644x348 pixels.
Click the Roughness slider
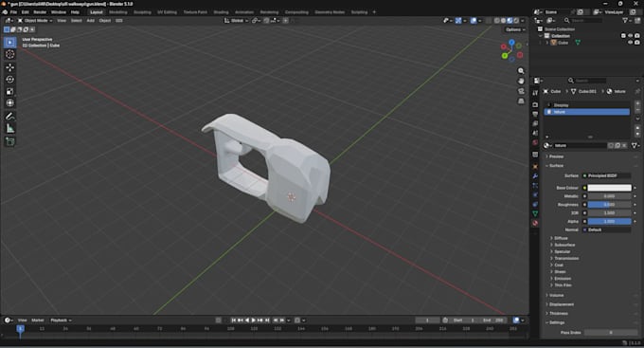pyautogui.click(x=609, y=205)
